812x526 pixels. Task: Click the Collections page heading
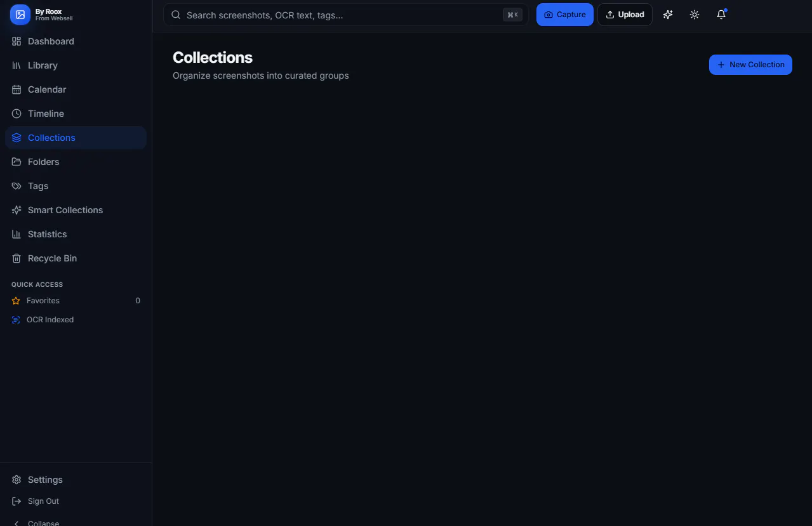pyautogui.click(x=213, y=57)
